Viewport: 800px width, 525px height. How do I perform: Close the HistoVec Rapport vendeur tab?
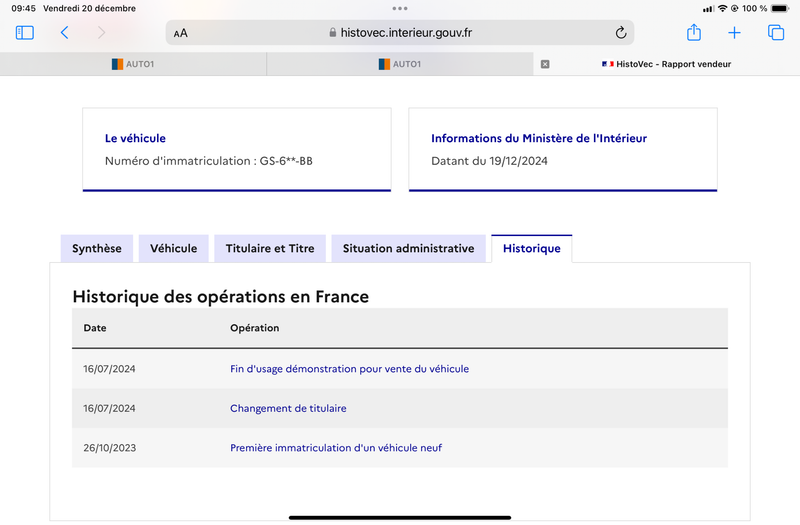point(545,64)
